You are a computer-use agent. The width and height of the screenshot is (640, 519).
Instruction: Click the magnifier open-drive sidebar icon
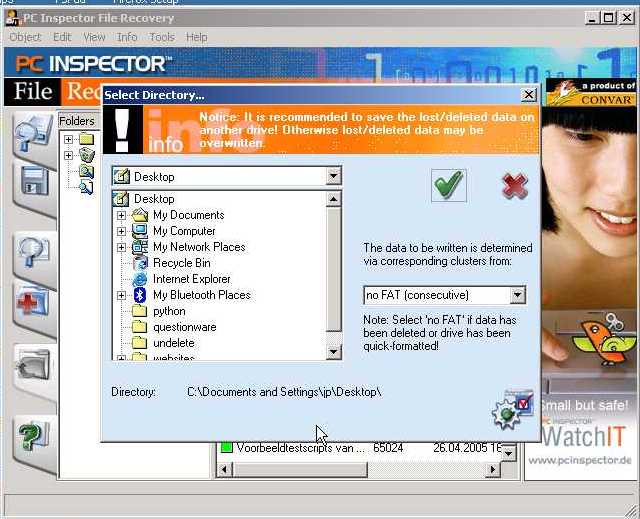34,134
